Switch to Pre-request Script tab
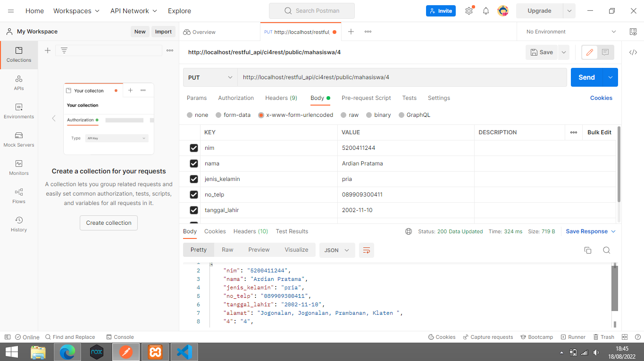The height and width of the screenshot is (361, 644). tap(366, 98)
